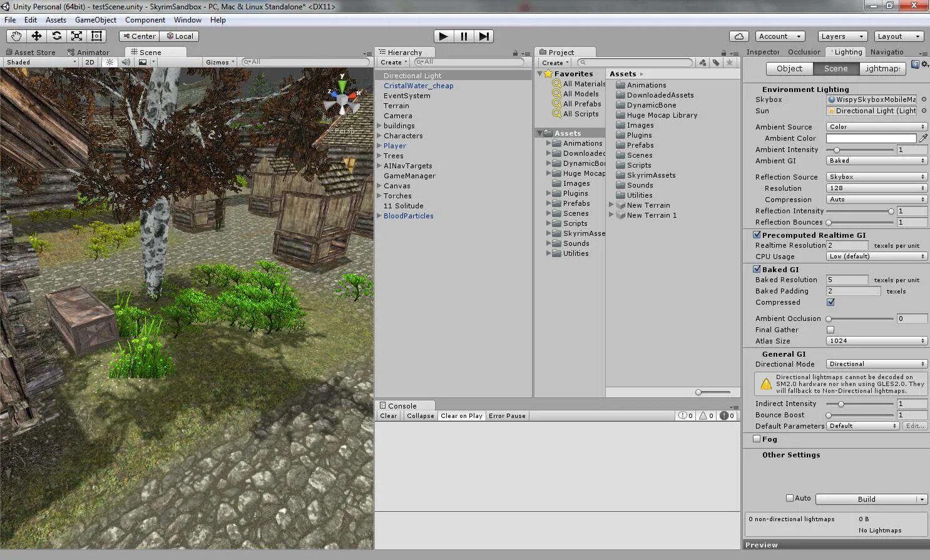The width and height of the screenshot is (930, 560).
Task: Click the Play button
Action: tap(443, 36)
